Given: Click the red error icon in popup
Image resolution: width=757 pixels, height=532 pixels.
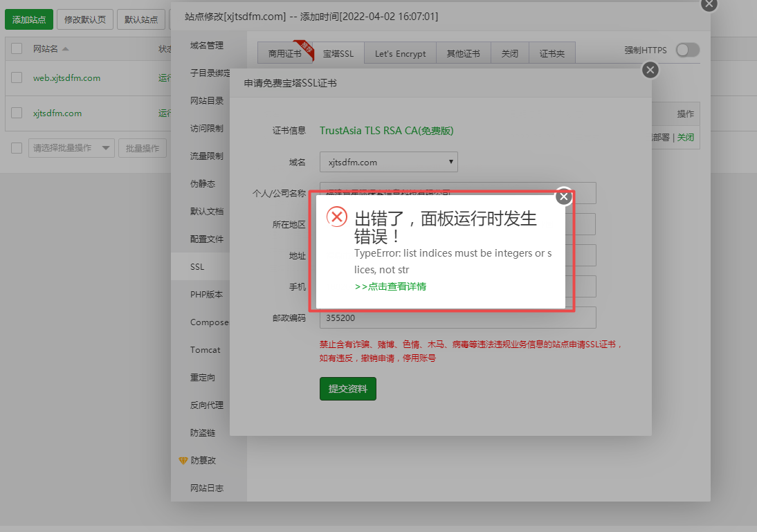Looking at the screenshot, I should [337, 217].
